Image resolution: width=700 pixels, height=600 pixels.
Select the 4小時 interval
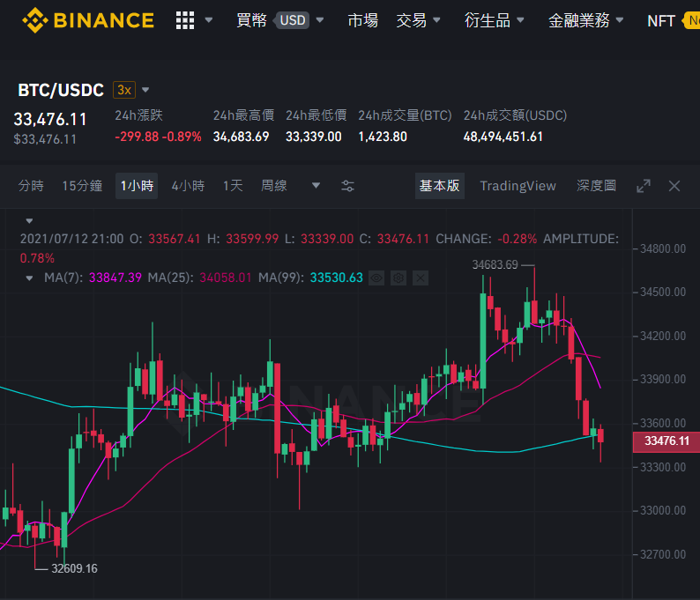tap(188, 186)
